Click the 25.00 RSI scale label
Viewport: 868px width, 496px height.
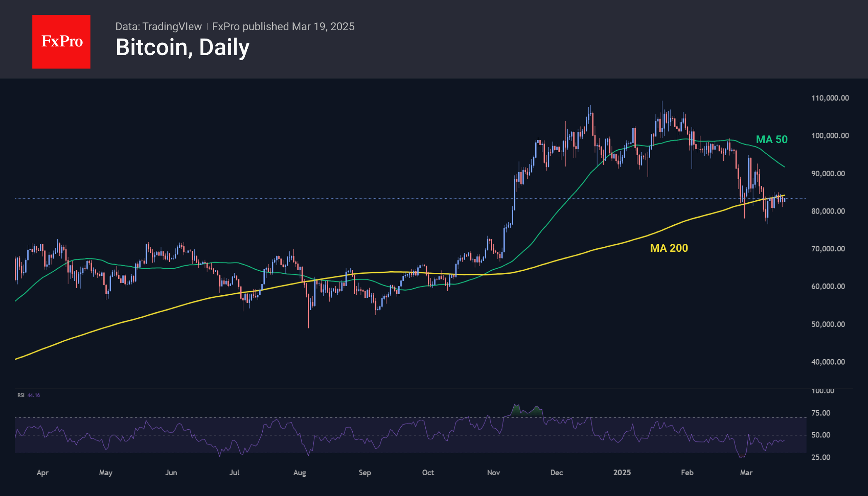[821, 457]
